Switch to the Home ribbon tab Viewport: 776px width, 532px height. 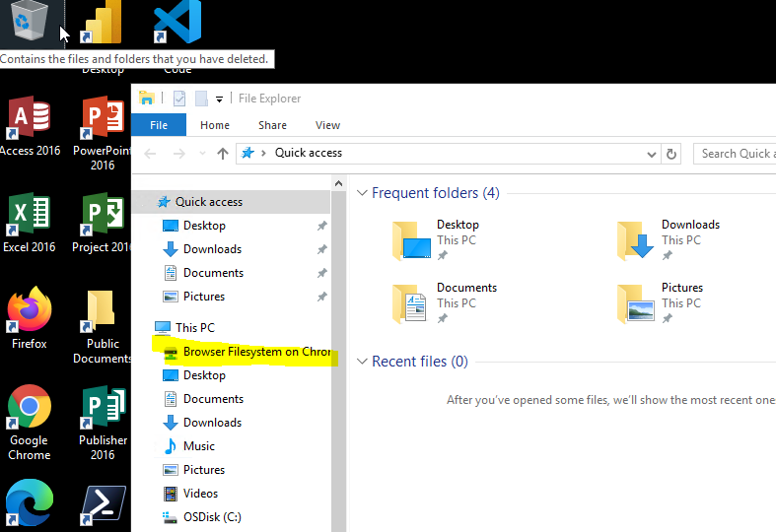(x=215, y=125)
